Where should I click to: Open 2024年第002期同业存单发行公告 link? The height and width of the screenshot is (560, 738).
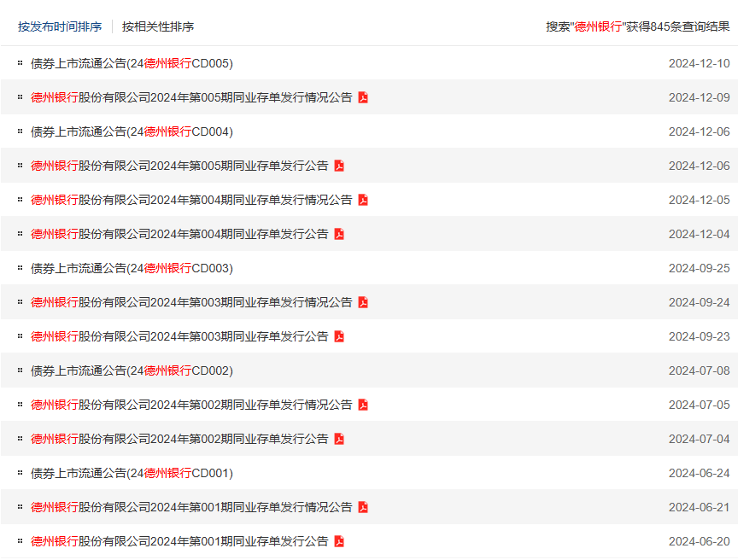click(179, 439)
